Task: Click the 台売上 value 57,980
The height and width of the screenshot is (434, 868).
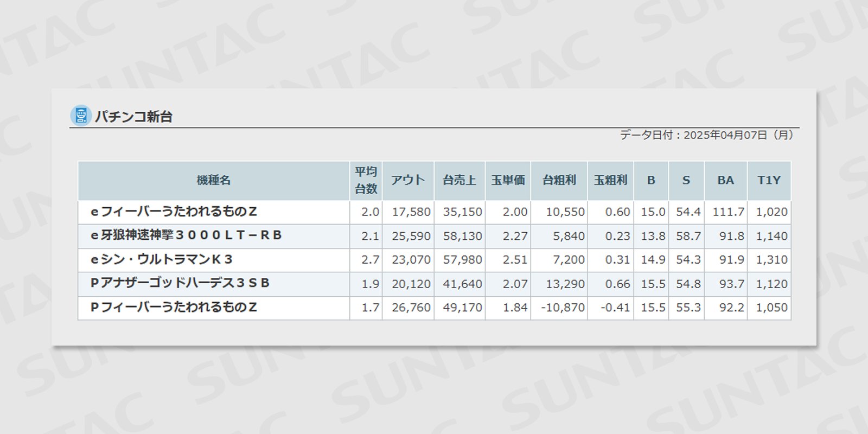Action: click(x=462, y=260)
